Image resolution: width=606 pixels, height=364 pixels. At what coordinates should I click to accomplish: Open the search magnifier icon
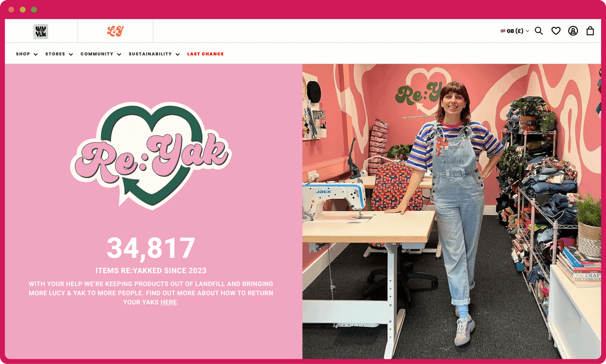[539, 31]
